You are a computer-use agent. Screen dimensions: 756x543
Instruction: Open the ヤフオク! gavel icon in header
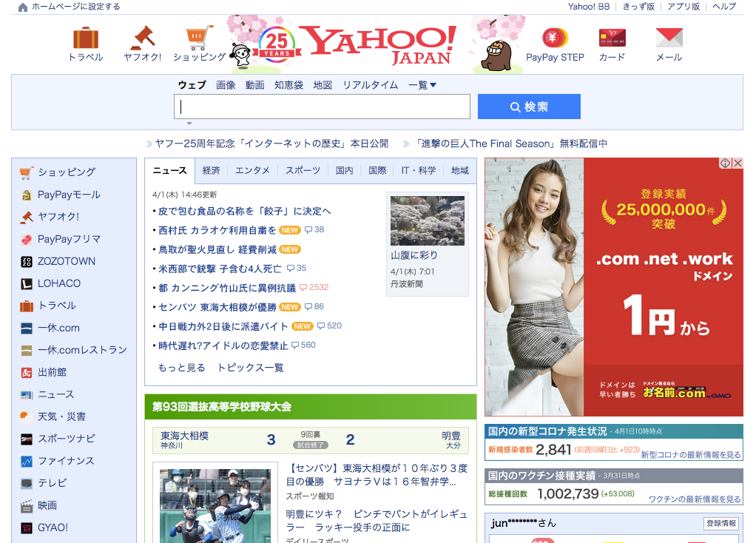click(143, 38)
